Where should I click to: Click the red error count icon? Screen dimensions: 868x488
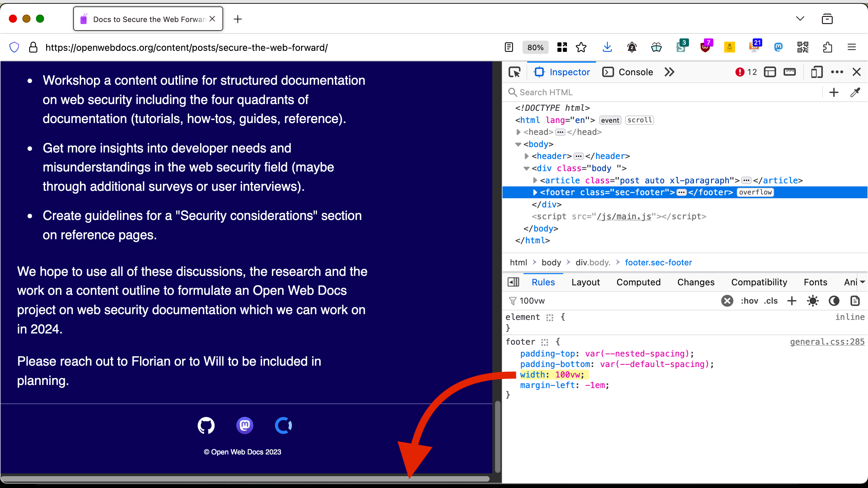coord(740,72)
